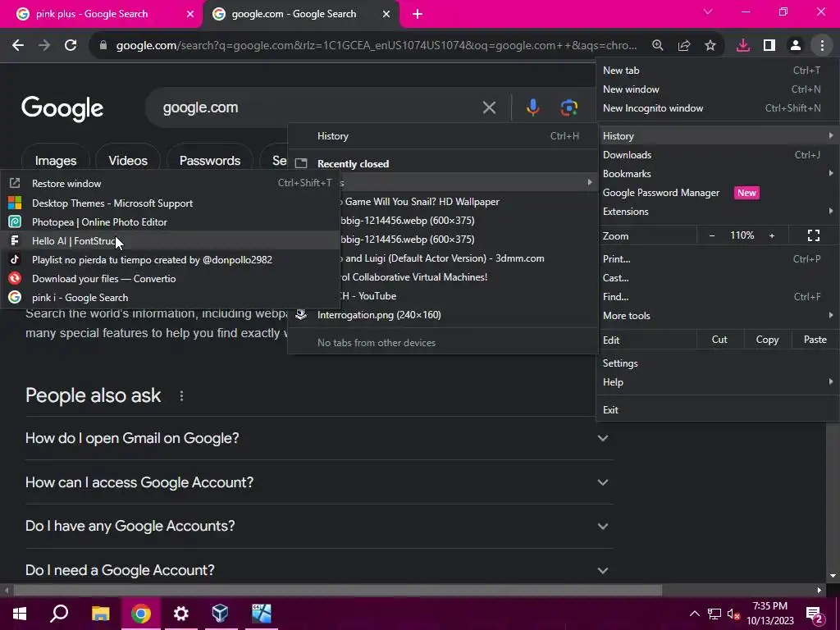Click the three-dot Chrome menu button
Viewport: 840px width, 630px height.
click(822, 46)
